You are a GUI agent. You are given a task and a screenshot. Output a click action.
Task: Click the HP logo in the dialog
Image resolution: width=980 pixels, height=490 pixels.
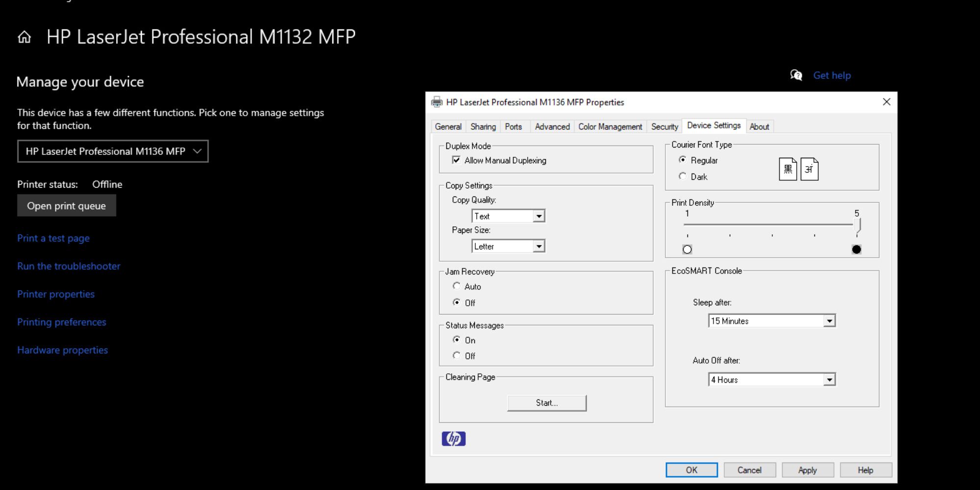[x=454, y=439]
